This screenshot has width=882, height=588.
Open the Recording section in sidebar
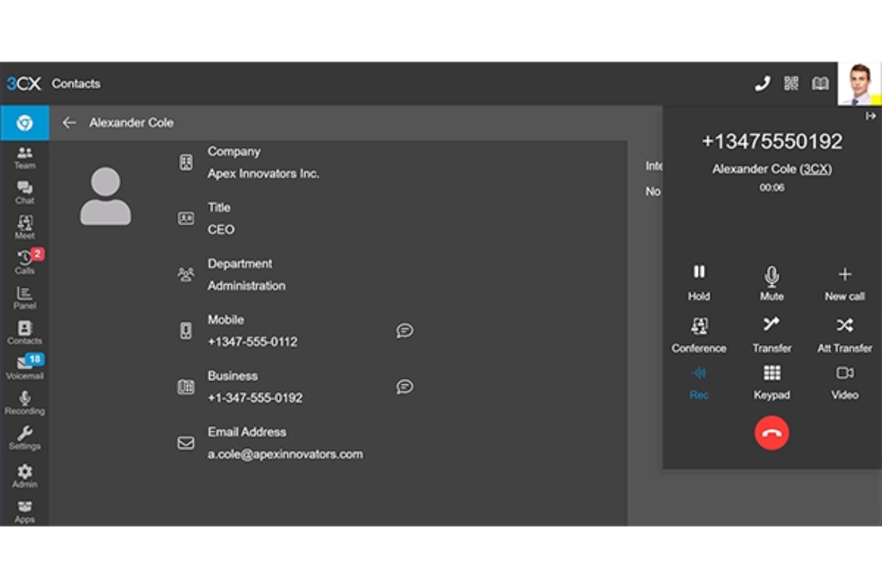24,401
